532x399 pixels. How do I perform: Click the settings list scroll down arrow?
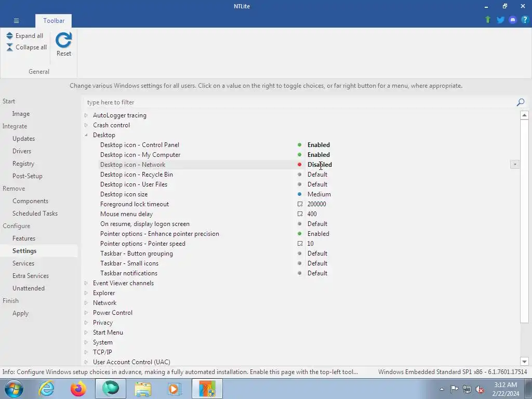[524, 362]
